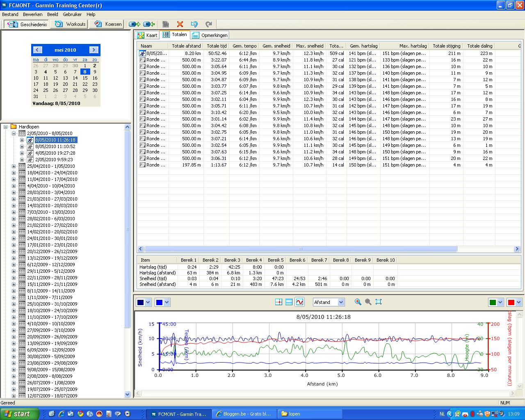Open the Bestand menu
The width and height of the screenshot is (525, 420).
coord(10,14)
